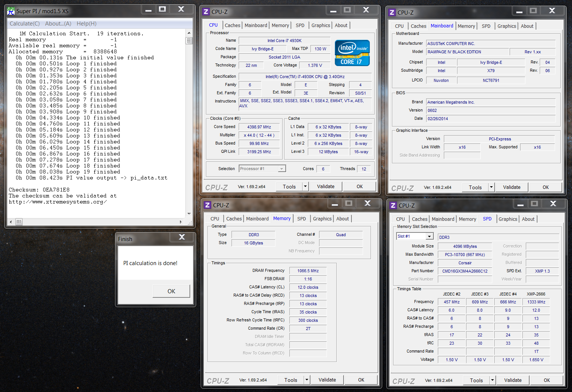Open About tab in CPU tab window

click(x=341, y=25)
